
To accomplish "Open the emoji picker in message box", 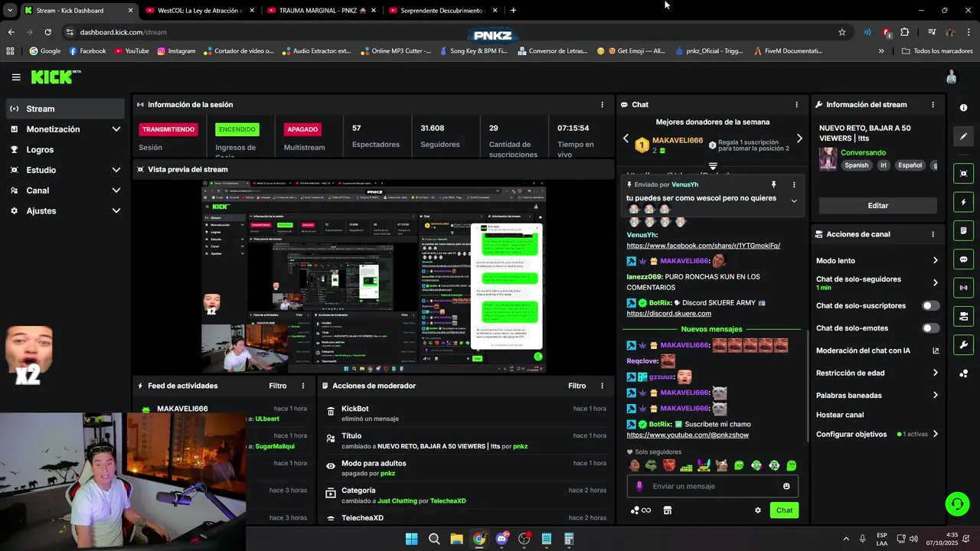I will [786, 486].
